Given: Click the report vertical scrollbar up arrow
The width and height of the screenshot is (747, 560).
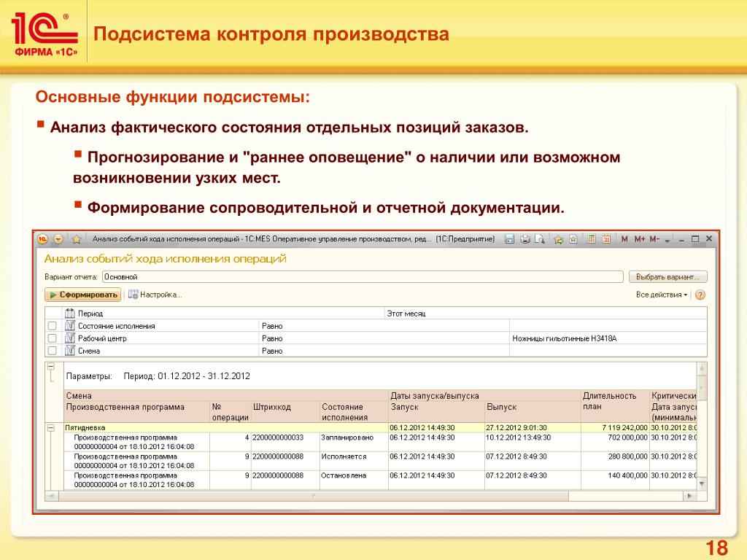Looking at the screenshot, I should click(702, 368).
